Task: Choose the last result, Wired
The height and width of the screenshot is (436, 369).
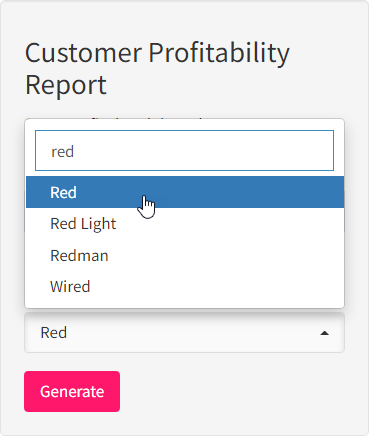Action: tap(185, 287)
